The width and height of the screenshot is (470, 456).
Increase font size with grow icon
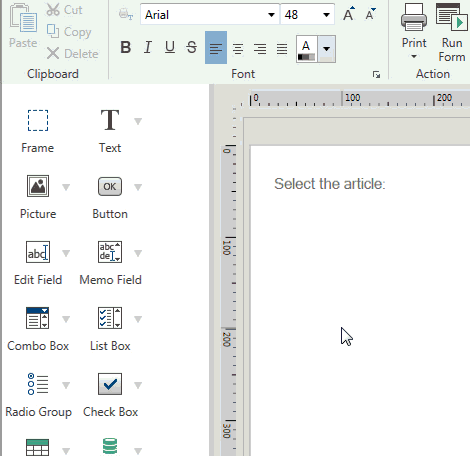pyautogui.click(x=349, y=14)
